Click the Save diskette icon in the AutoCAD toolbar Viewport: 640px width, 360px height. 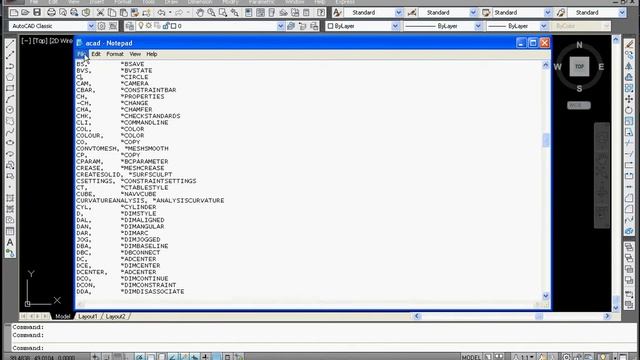(x=37, y=13)
